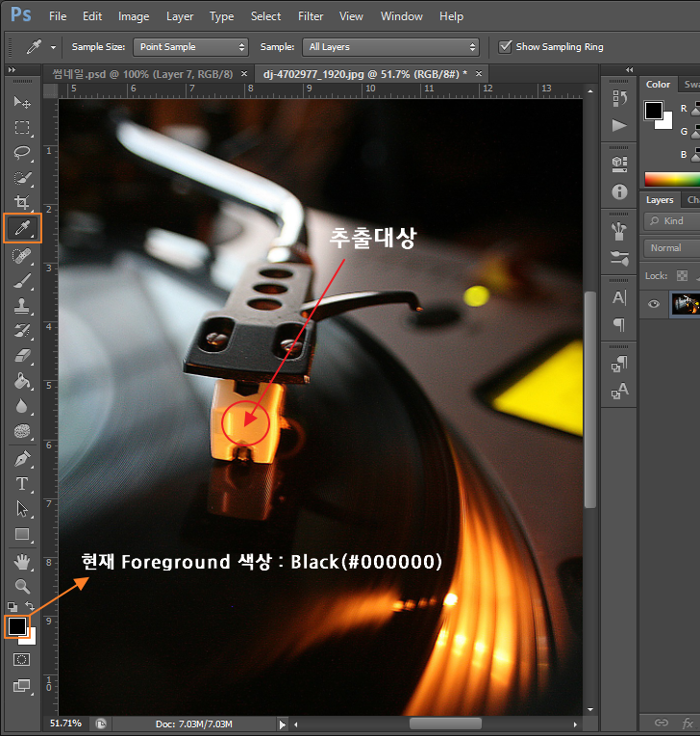Click the layer thumbnail in Layers panel
The height and width of the screenshot is (736, 700).
(x=686, y=304)
